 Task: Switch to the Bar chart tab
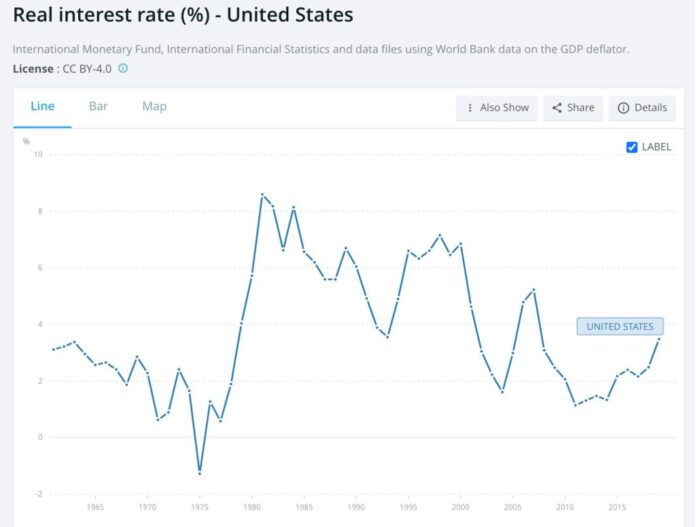pos(98,106)
